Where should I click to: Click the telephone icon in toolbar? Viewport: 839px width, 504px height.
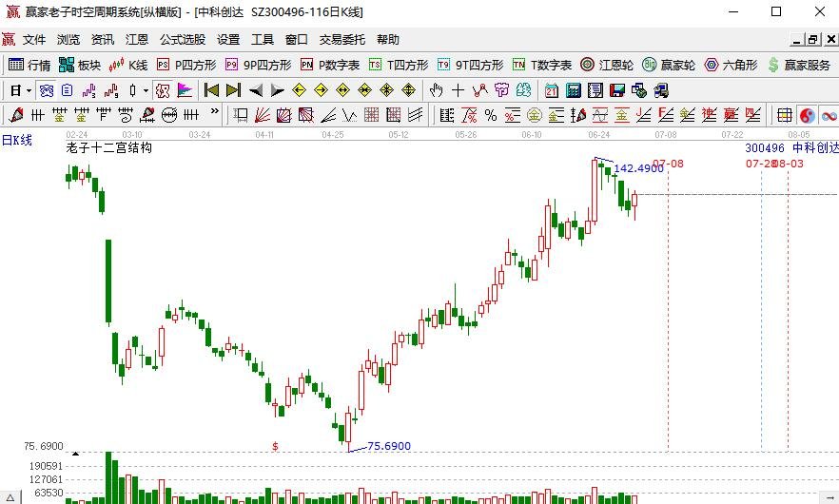47,91
